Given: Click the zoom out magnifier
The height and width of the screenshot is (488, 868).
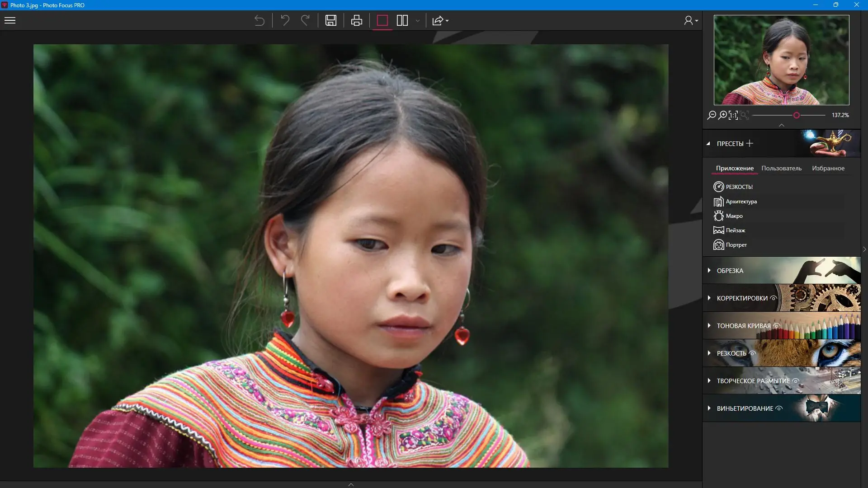Looking at the screenshot, I should 712,115.
